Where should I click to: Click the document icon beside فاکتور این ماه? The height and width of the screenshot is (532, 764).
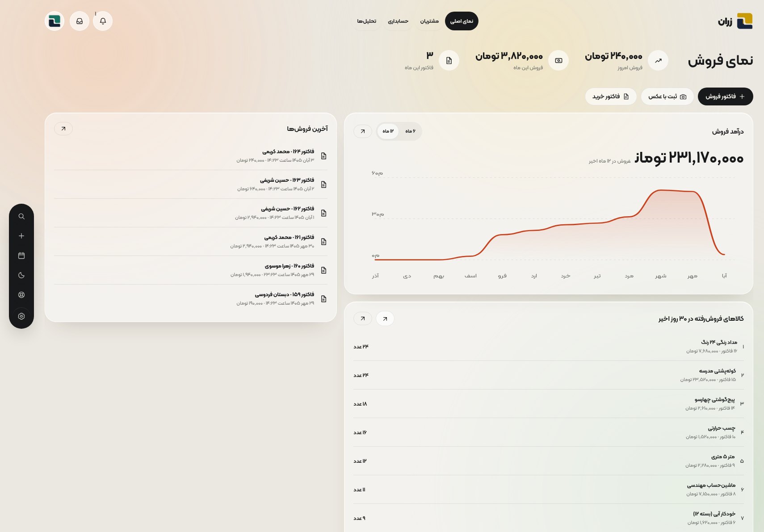point(449,60)
